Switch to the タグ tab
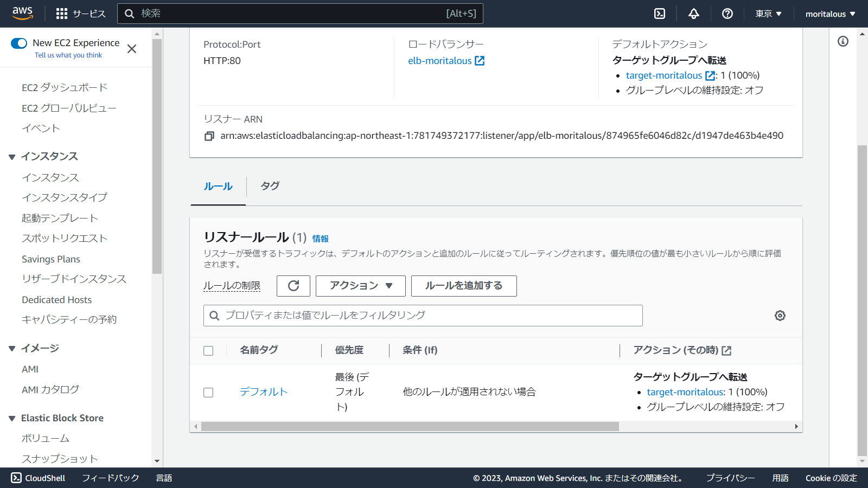The image size is (868, 488). (x=269, y=186)
